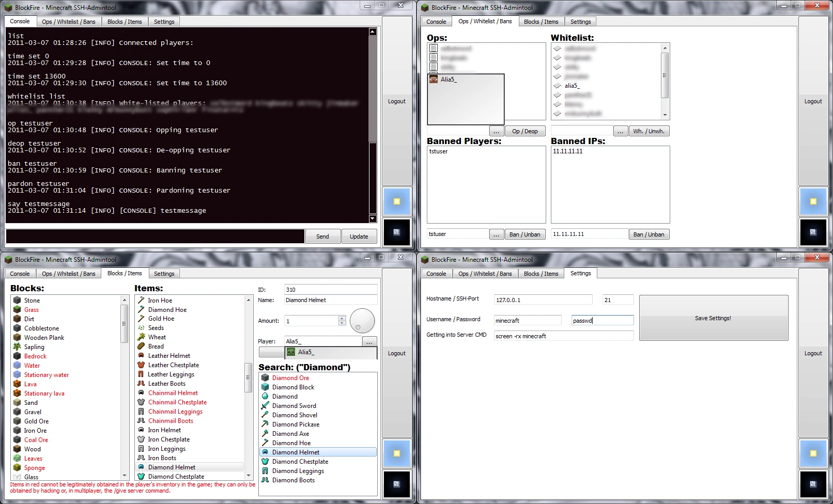Click the Whitelist scrollbar down arrow

point(665,115)
